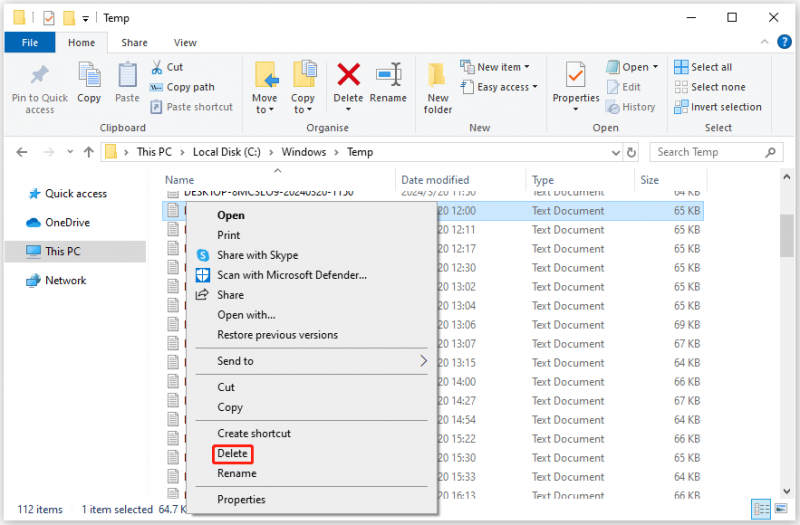The width and height of the screenshot is (800, 525).
Task: Click the refresh button beside address bar
Action: click(631, 152)
